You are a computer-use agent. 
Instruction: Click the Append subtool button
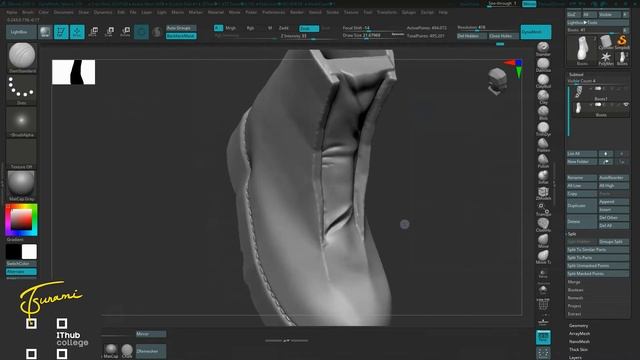point(613,202)
